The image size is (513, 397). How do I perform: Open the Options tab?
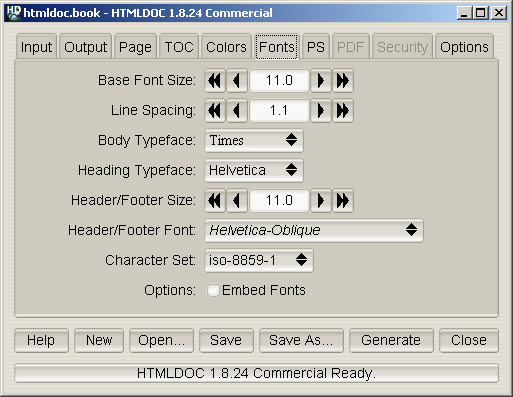(x=464, y=47)
